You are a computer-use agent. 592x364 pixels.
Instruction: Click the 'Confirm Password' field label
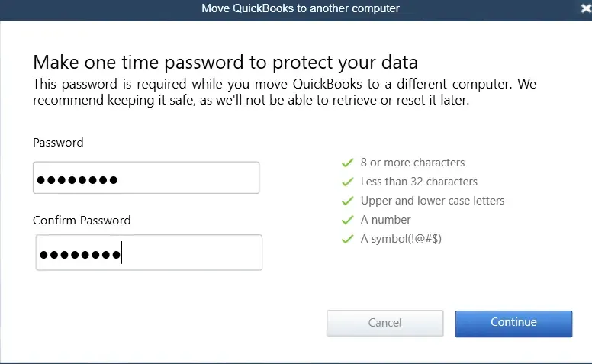pyautogui.click(x=82, y=221)
